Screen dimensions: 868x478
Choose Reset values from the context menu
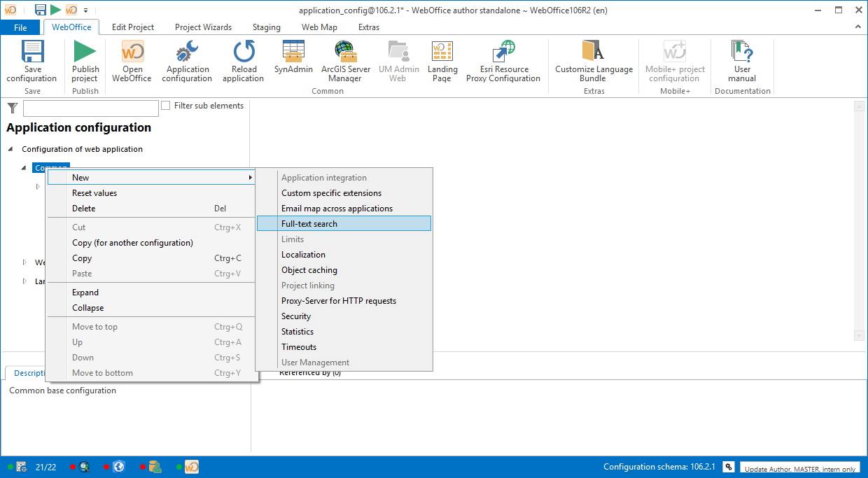click(94, 193)
